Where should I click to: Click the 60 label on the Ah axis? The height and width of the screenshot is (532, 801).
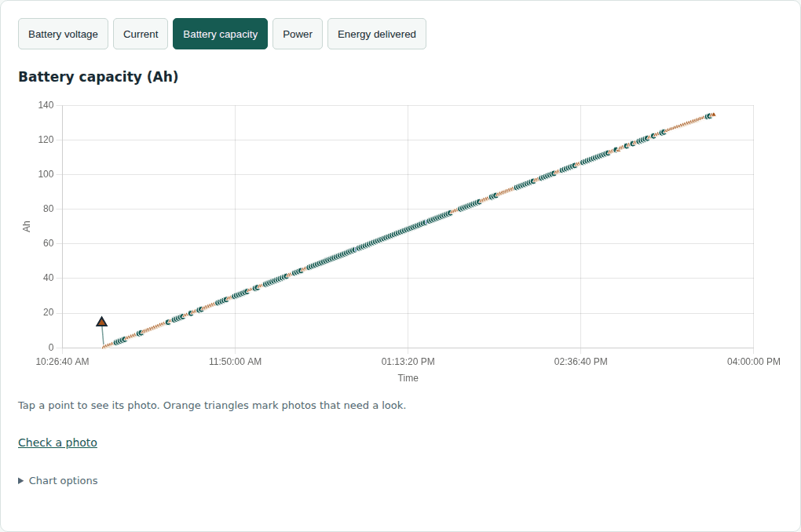48,243
